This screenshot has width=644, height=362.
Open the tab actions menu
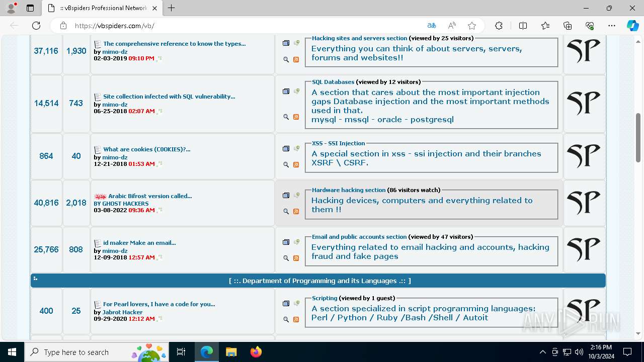click(30, 8)
